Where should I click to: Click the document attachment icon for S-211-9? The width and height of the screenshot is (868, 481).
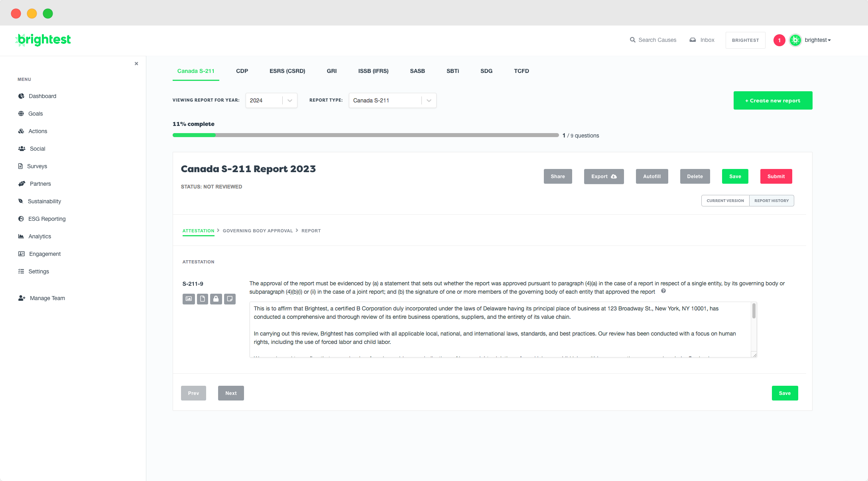(x=203, y=299)
